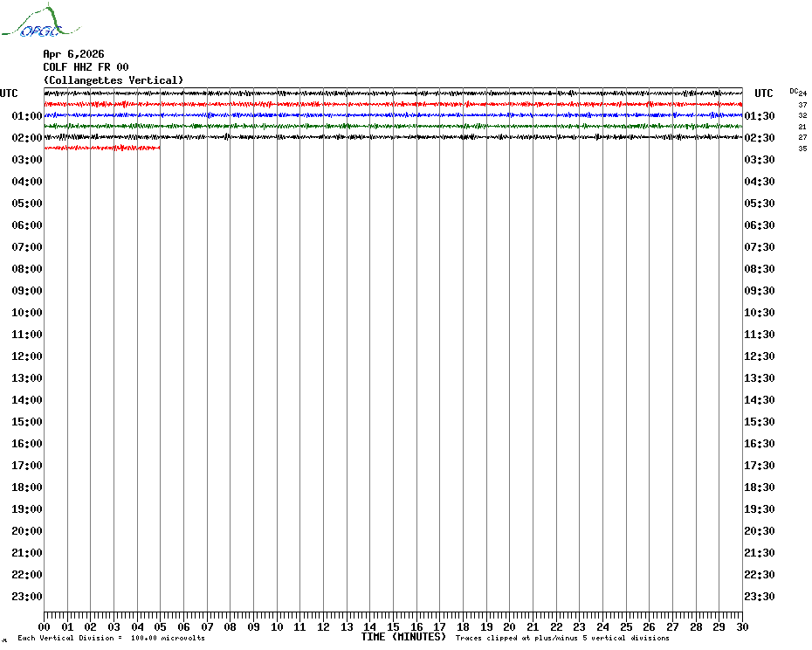The image size is (812, 650).
Task: Click minute tick label 20
Action: pyautogui.click(x=510, y=626)
